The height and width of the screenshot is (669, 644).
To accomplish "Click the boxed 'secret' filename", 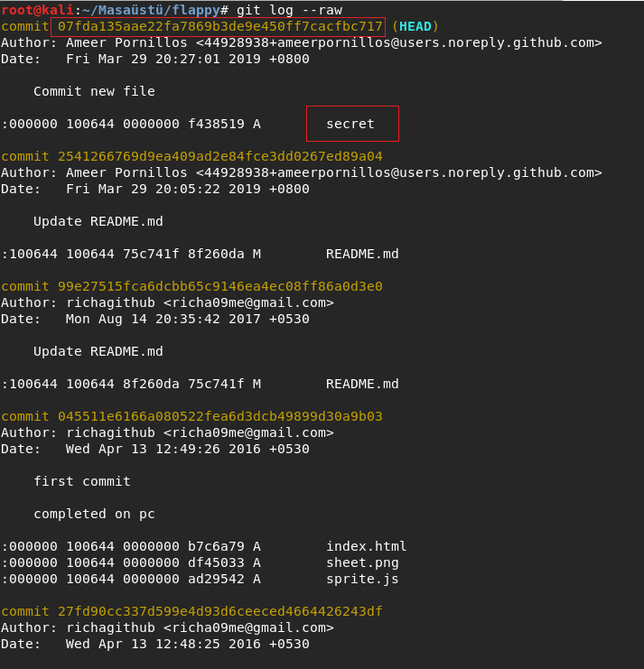I will tap(350, 124).
